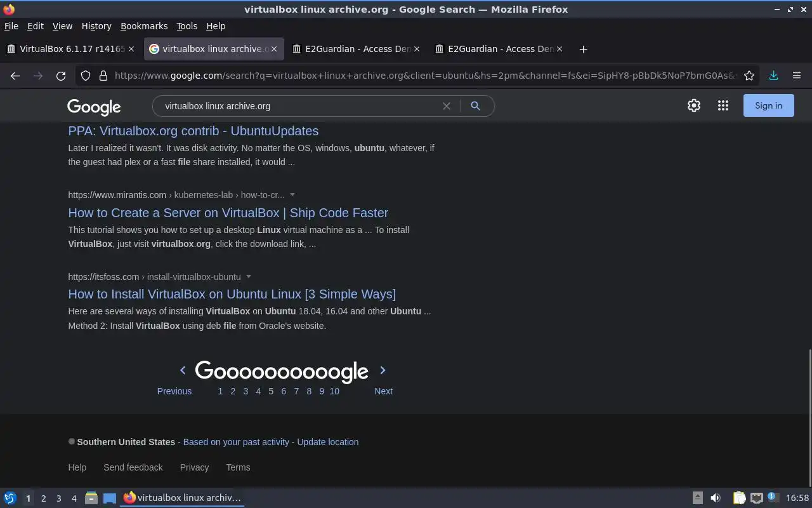Open the tracking protection shield icon
Image resolution: width=812 pixels, height=508 pixels.
86,76
